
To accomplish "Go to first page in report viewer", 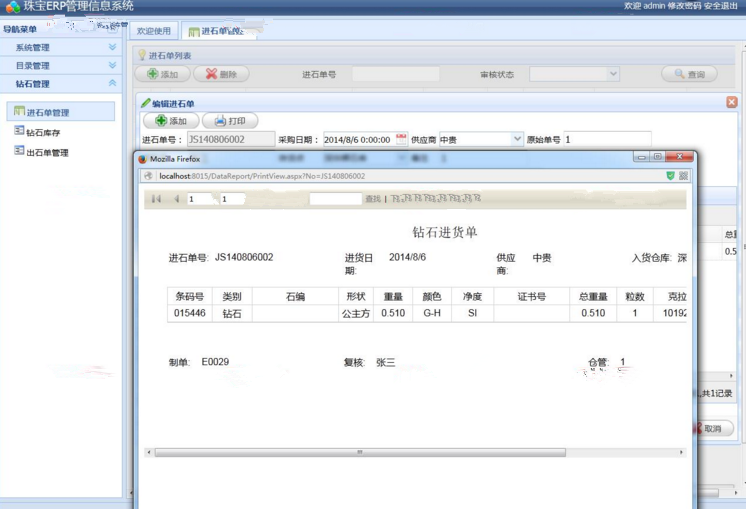I will point(156,199).
